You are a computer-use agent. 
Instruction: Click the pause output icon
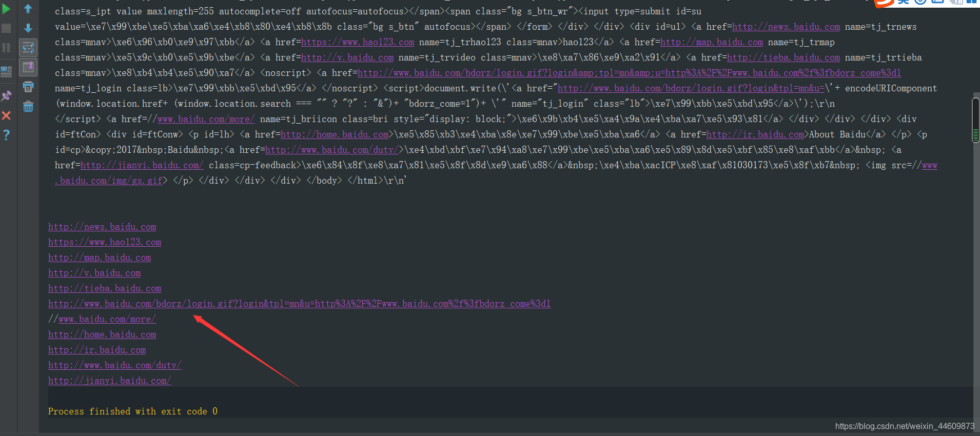6,48
